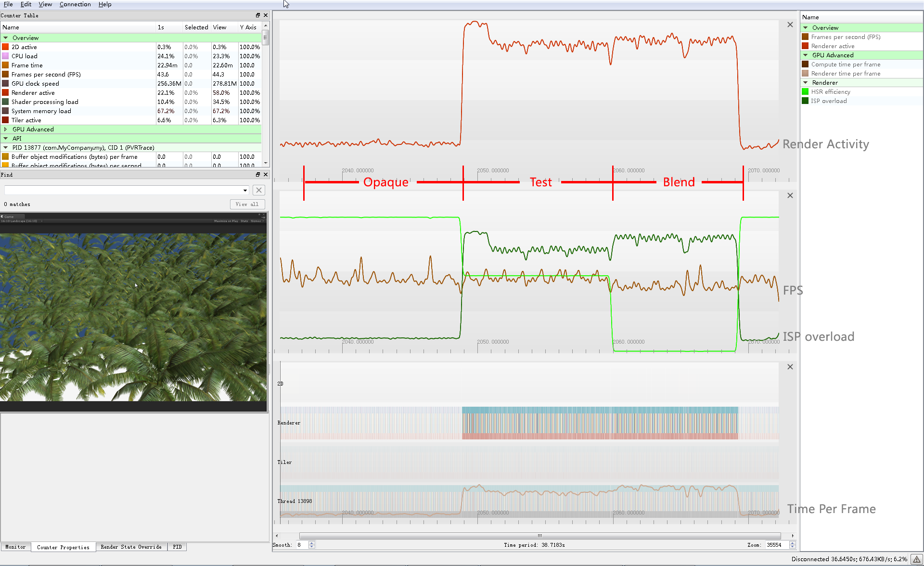This screenshot has height=566, width=924.
Task: Switch to the Monitor tab
Action: (15, 547)
